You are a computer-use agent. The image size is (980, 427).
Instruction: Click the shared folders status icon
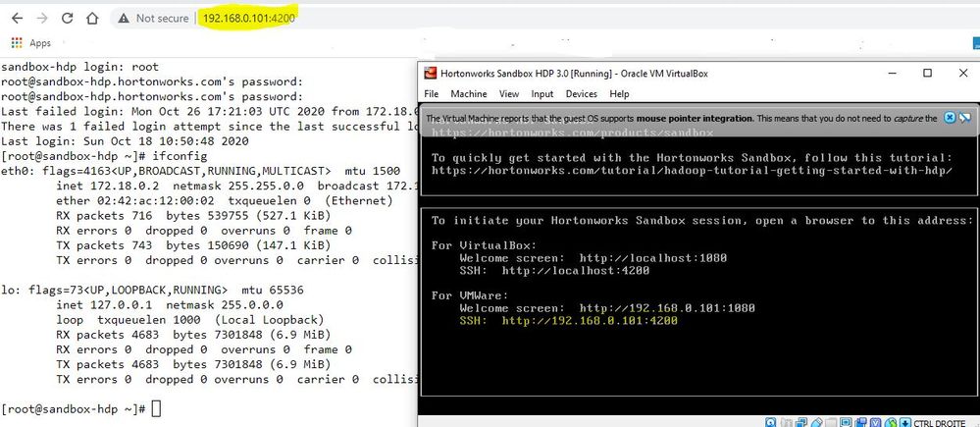click(831, 423)
